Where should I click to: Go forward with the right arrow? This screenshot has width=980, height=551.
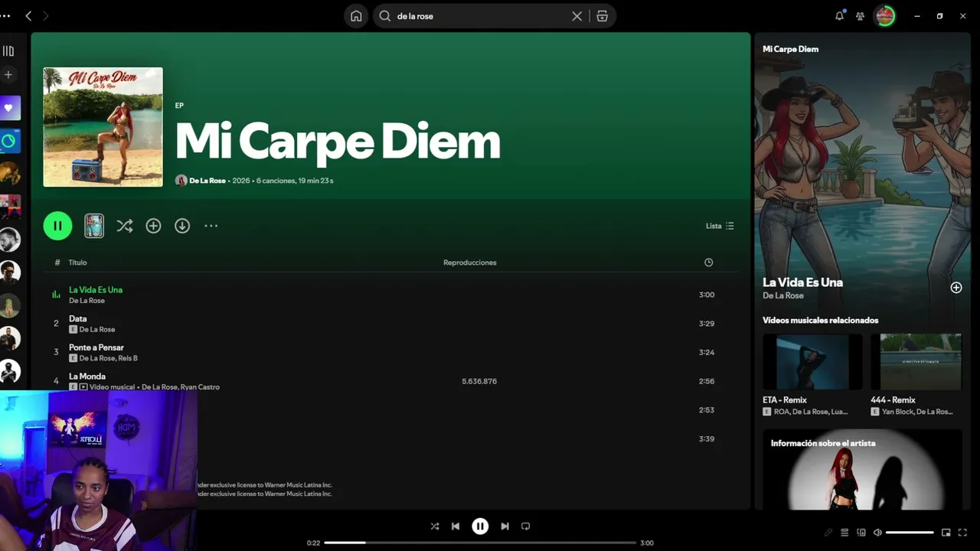pos(45,16)
